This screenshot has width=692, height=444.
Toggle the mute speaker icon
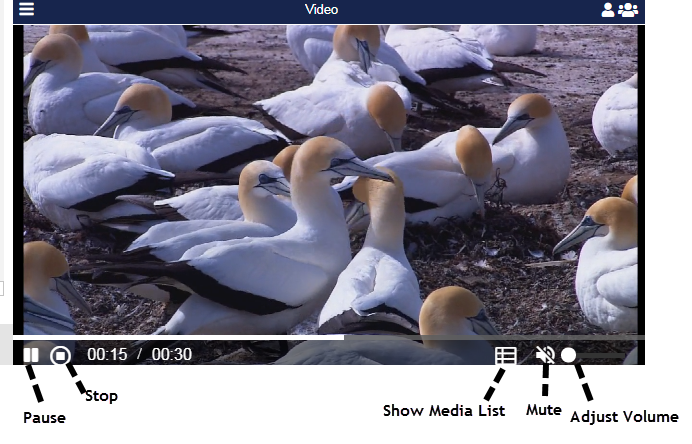coord(545,354)
